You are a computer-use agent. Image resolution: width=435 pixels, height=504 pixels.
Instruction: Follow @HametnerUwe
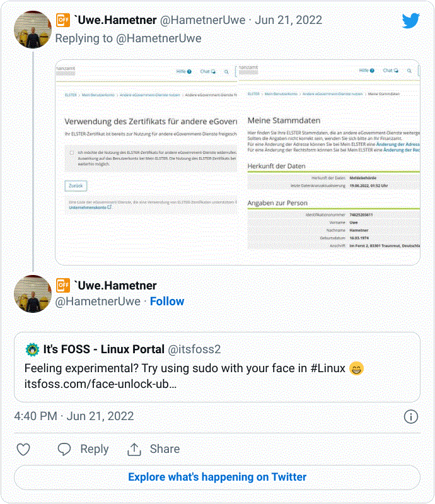167,302
